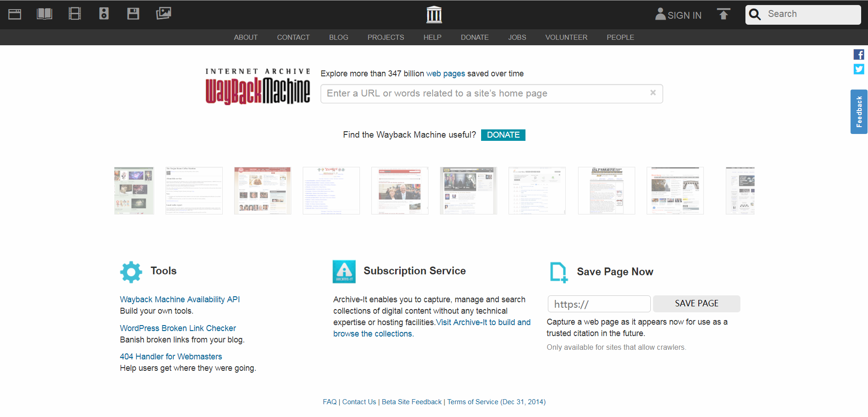The width and height of the screenshot is (868, 417).
Task: Open the DONATE menu item in nav bar
Action: tap(475, 37)
